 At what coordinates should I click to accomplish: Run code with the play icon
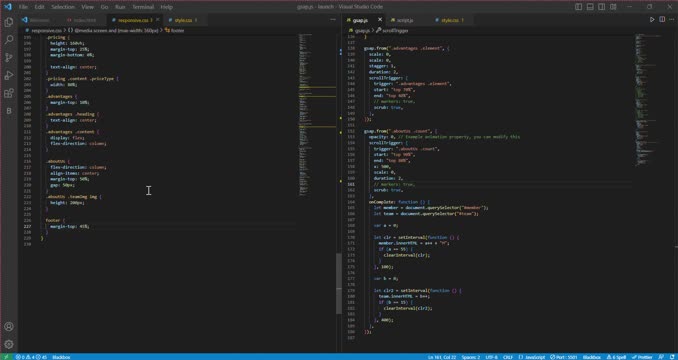point(652,20)
